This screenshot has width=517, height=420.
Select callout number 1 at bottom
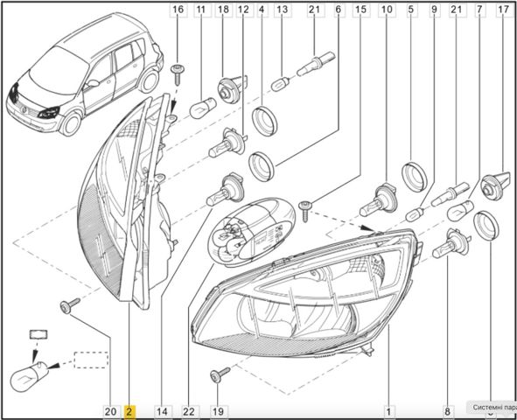point(388,411)
